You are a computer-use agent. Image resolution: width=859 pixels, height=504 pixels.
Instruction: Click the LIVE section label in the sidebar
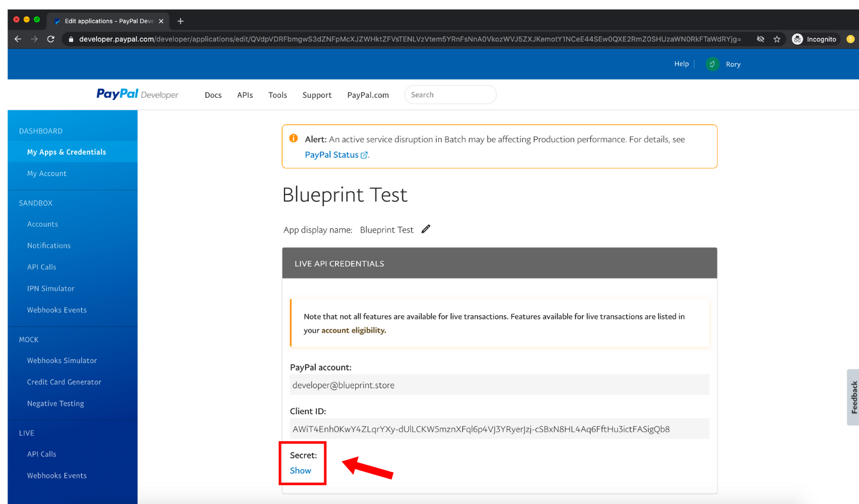pos(26,433)
